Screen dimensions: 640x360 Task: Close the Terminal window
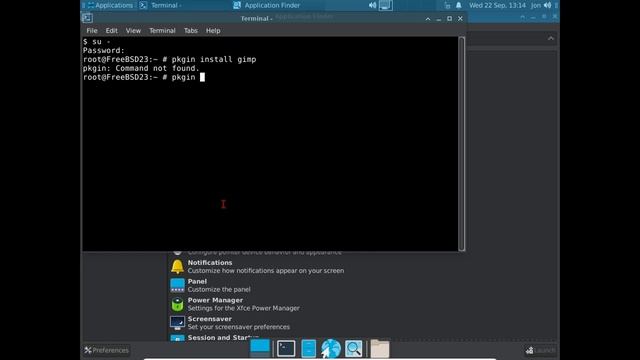(460, 19)
